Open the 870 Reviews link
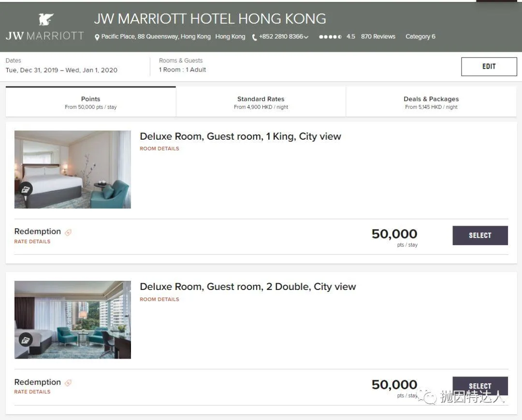522x420 pixels. pyautogui.click(x=378, y=37)
